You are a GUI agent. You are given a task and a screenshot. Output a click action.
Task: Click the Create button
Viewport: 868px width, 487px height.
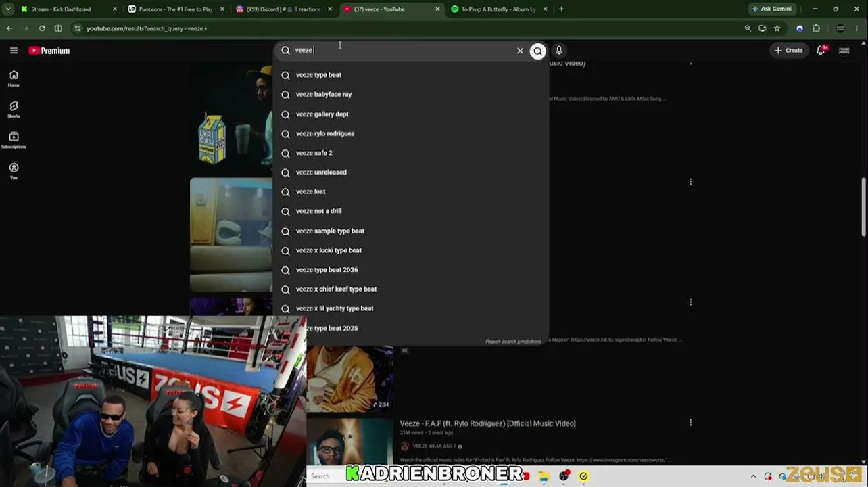[789, 51]
